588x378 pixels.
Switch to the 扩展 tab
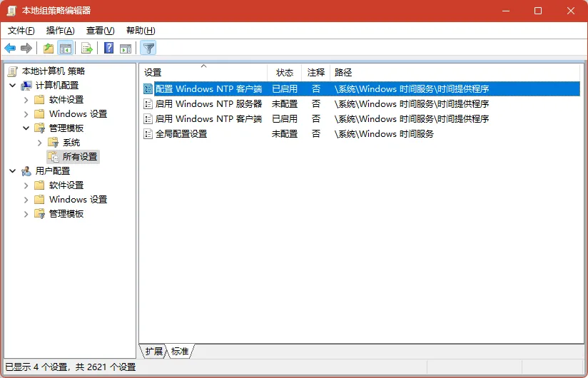[x=154, y=352]
